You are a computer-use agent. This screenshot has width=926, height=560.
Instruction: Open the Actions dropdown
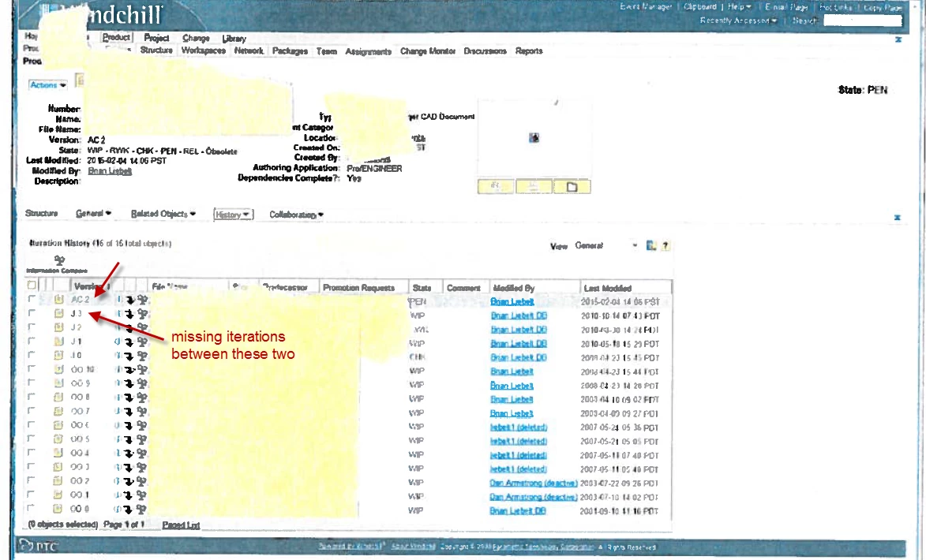pyautogui.click(x=48, y=85)
